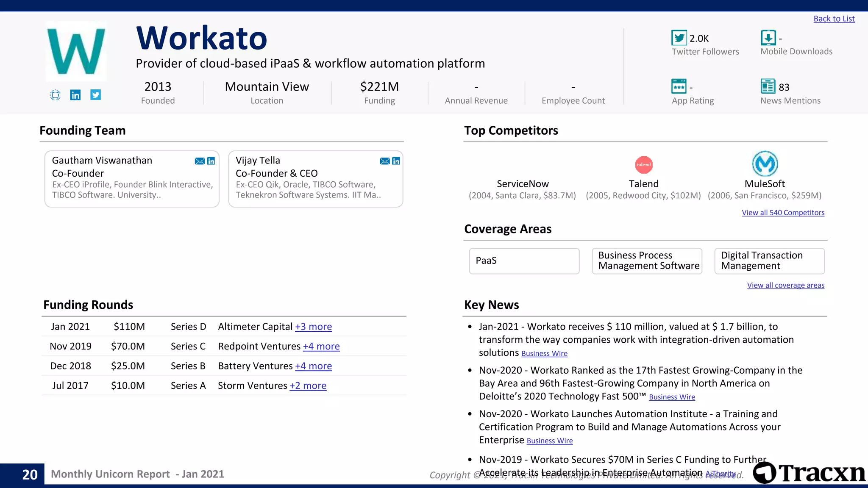Viewport: 868px width, 488px height.
Task: Click the Workato website globe icon
Action: 55,95
